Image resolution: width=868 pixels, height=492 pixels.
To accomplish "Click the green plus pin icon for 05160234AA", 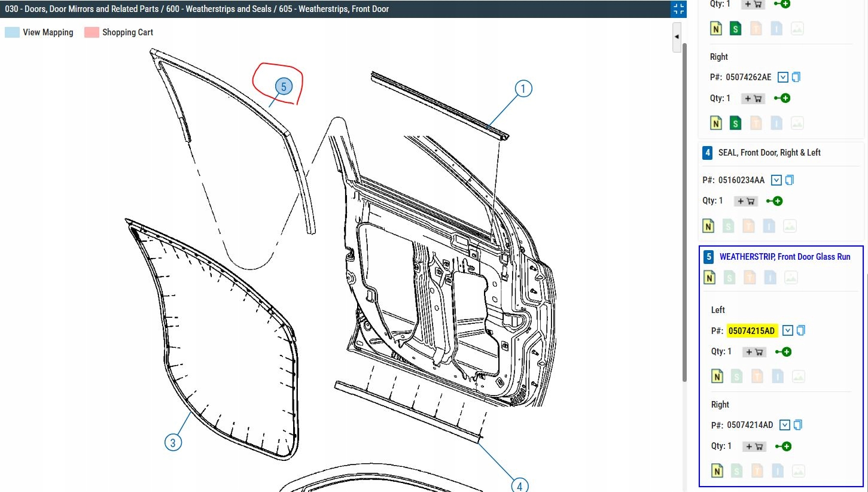I will 774,201.
